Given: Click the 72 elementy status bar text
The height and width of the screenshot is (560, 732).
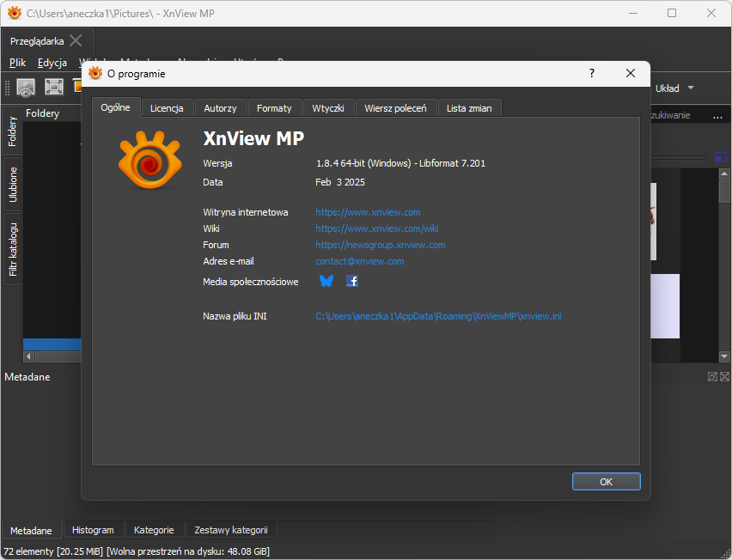Looking at the screenshot, I should [52, 551].
